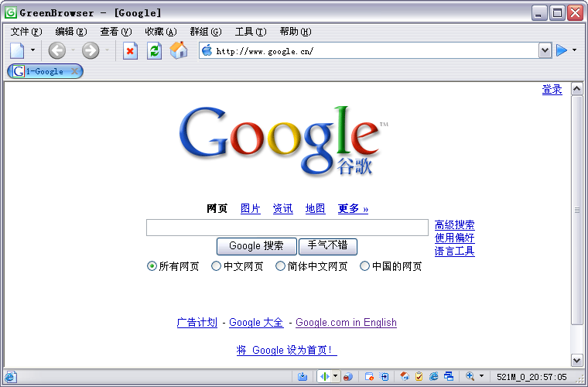Stop loading with the red X icon

pyautogui.click(x=130, y=50)
